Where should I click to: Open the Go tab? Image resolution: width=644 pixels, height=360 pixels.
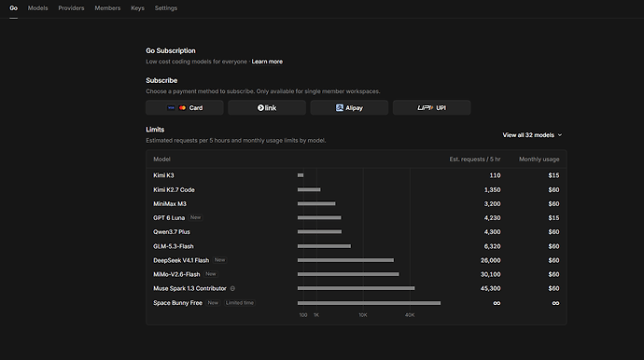[x=14, y=8]
